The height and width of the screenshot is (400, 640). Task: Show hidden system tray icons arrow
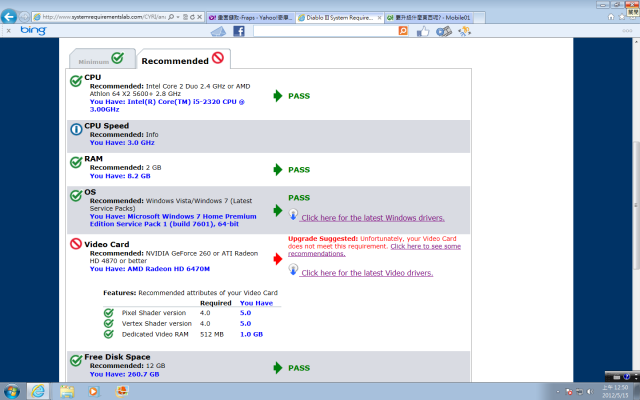pyautogui.click(x=558, y=392)
